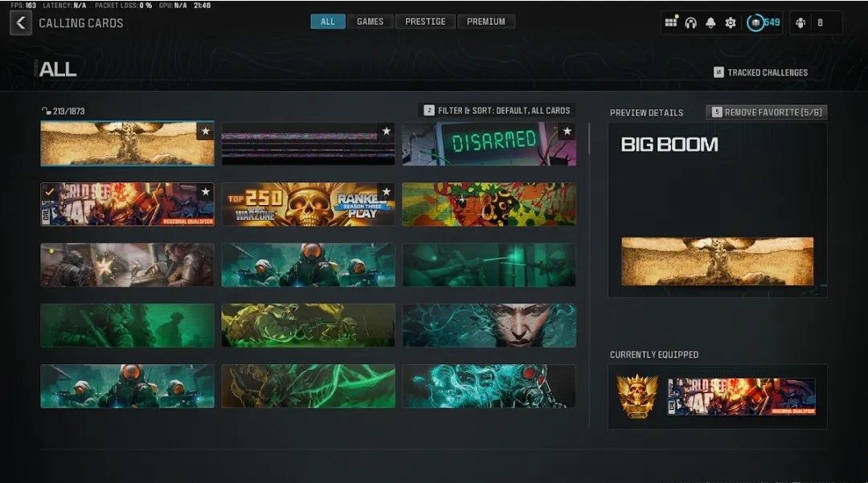The height and width of the screenshot is (483, 868).
Task: Switch to the GAMES tab
Action: (370, 22)
